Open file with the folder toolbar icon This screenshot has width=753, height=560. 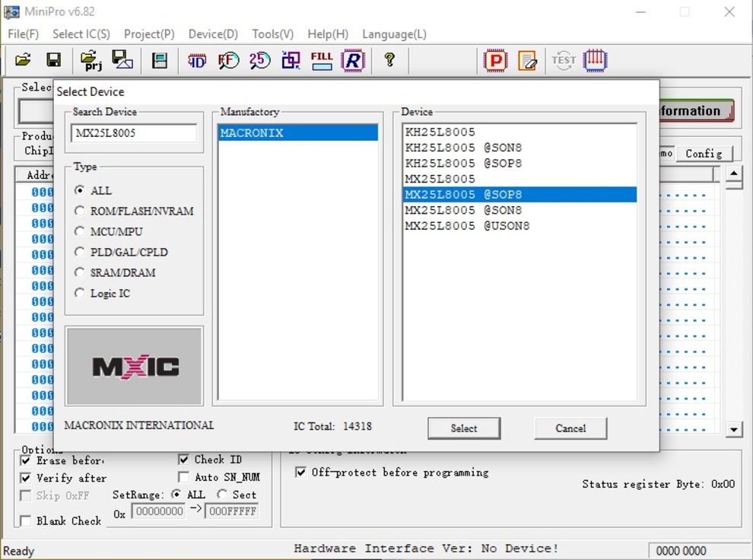23,60
